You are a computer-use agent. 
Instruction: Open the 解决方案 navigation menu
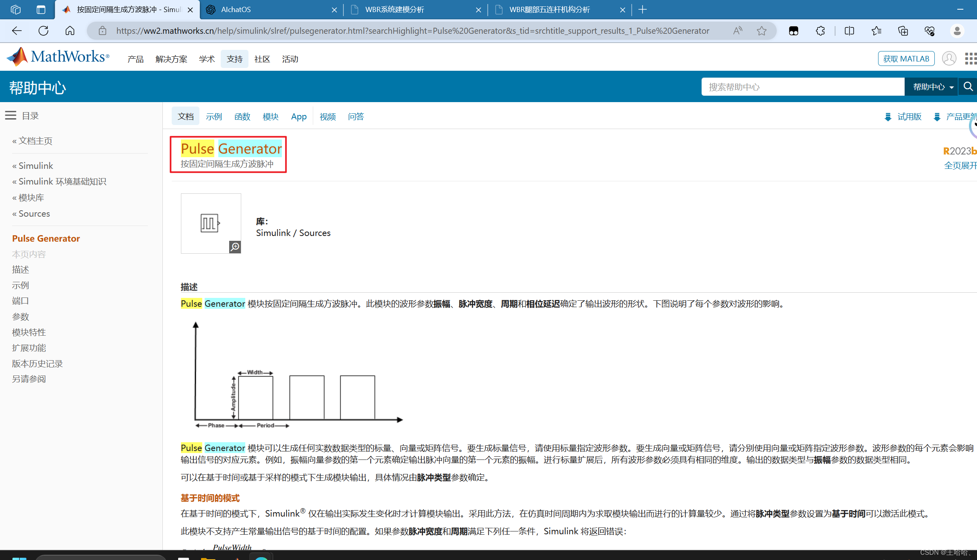pos(171,59)
